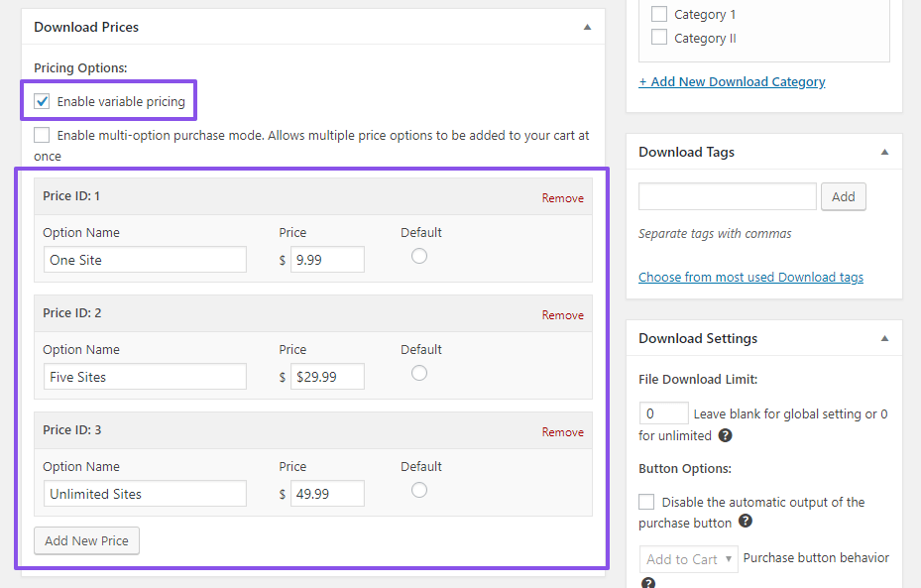Click the Download Tags panel title
This screenshot has height=588, width=921.
coord(687,152)
